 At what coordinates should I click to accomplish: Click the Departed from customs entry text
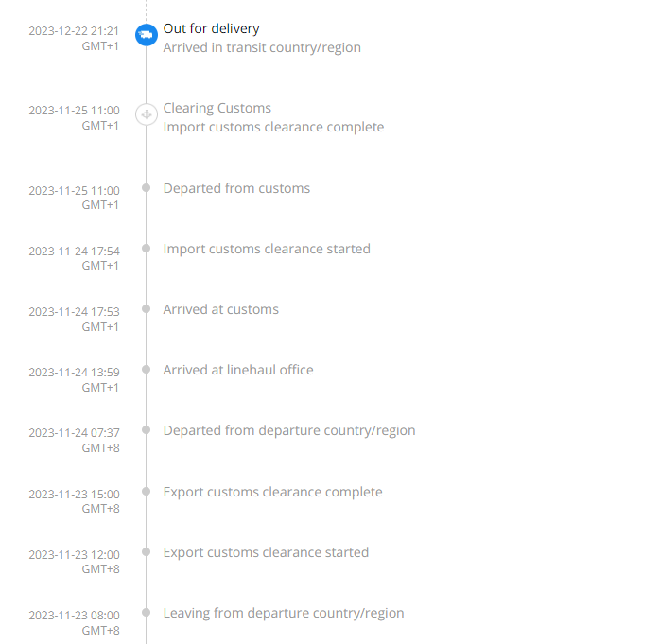click(236, 188)
